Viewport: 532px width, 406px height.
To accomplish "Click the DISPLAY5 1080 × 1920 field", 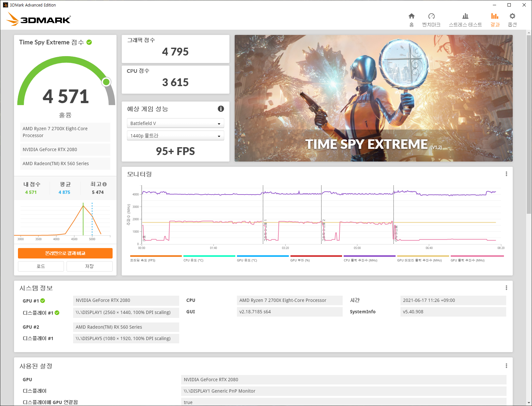I will (x=126, y=338).
